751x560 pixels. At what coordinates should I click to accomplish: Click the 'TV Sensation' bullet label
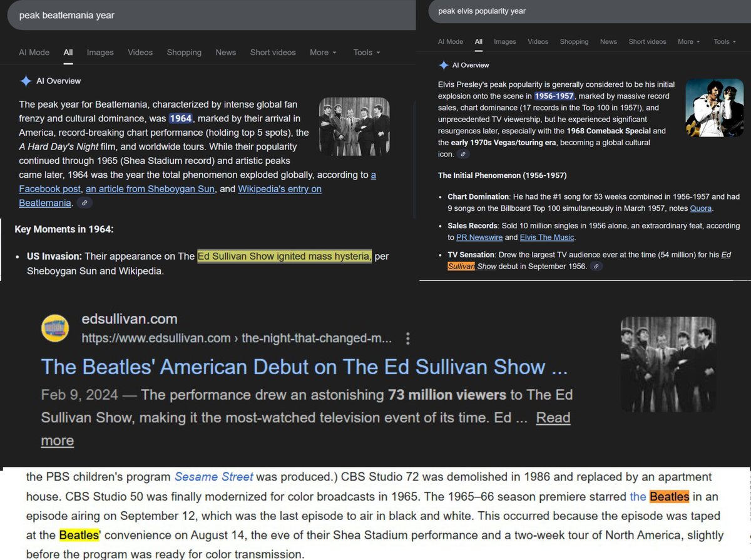point(472,255)
